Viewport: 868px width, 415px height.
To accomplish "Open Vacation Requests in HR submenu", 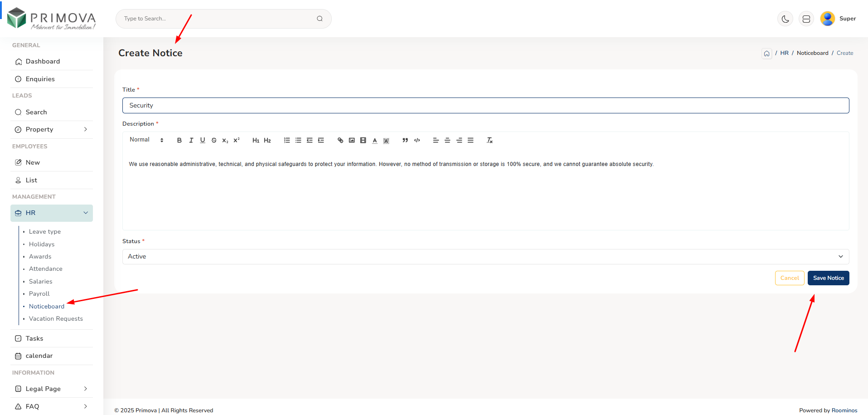I will [x=56, y=319].
